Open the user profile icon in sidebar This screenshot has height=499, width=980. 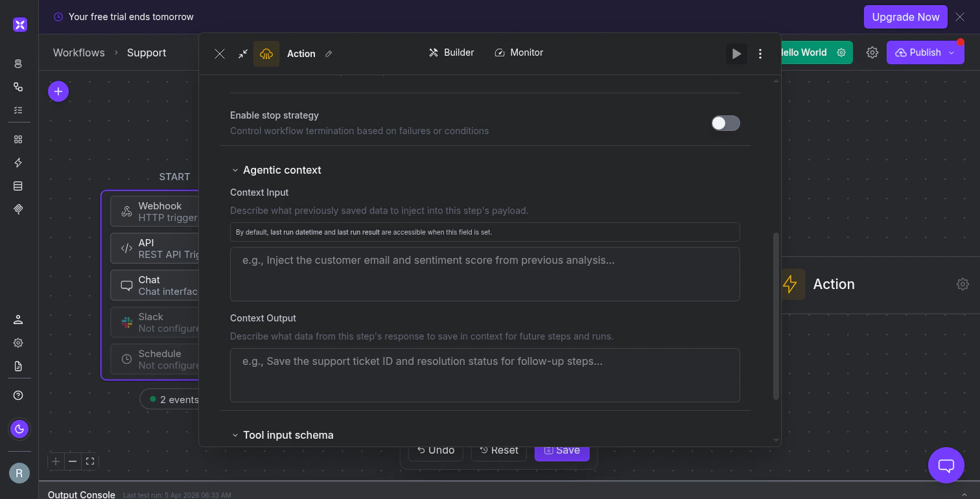tap(18, 319)
